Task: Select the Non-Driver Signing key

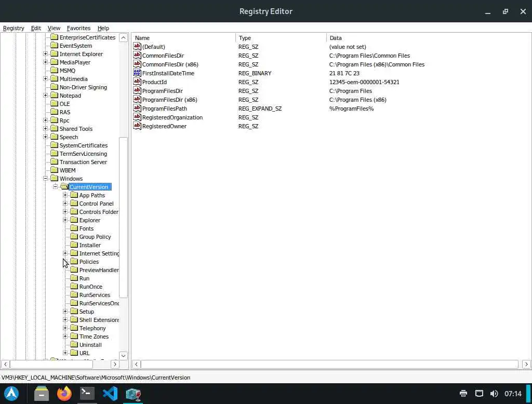Action: coord(83,87)
